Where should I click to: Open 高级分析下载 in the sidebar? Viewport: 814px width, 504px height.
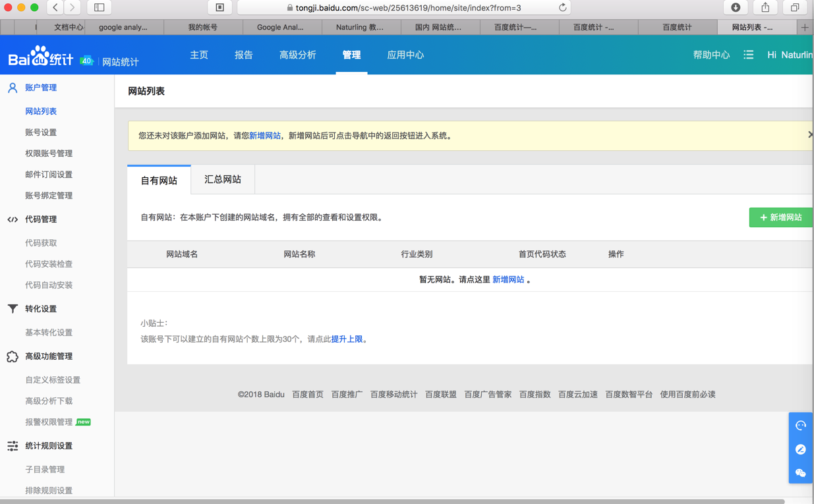[49, 401]
